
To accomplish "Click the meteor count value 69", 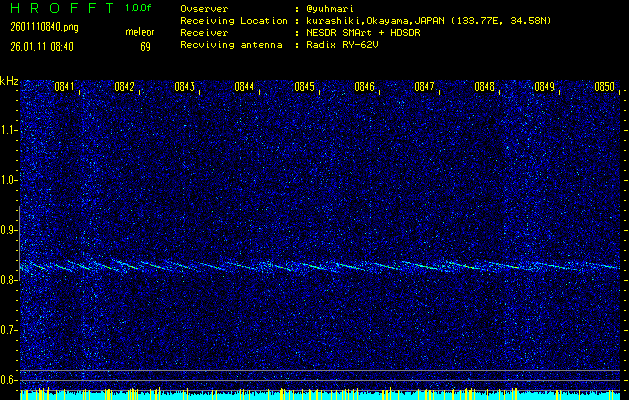I will [145, 46].
